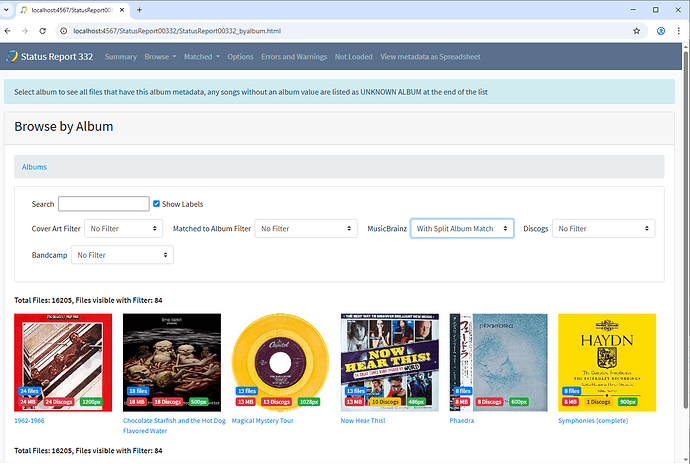The width and height of the screenshot is (690, 464).
Task: Click the 1962-1966 red cover art
Action: [x=63, y=362]
